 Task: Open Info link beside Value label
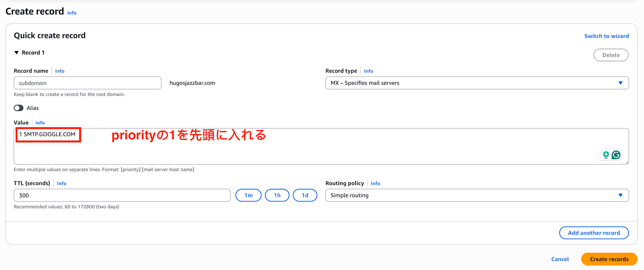click(x=40, y=123)
